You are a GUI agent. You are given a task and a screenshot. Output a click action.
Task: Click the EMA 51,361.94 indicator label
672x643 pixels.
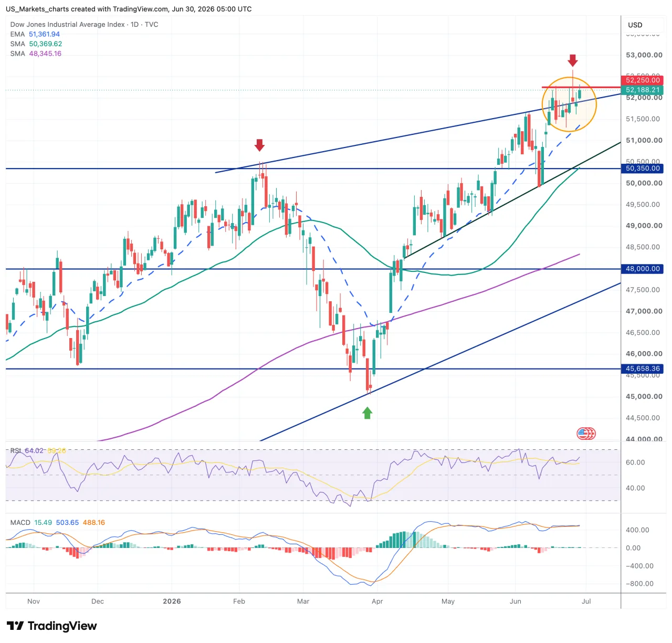[35, 34]
